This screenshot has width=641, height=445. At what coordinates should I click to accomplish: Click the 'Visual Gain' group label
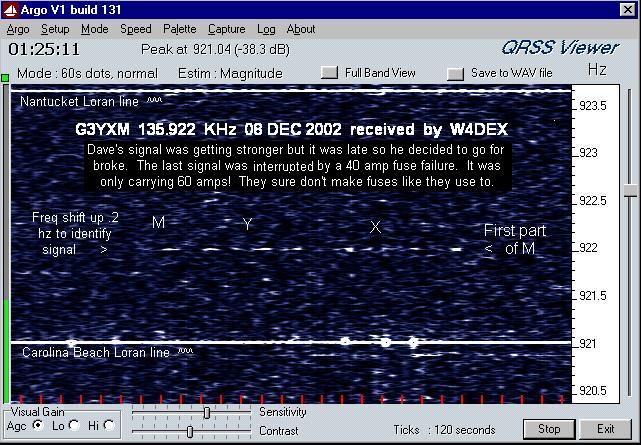(x=38, y=412)
